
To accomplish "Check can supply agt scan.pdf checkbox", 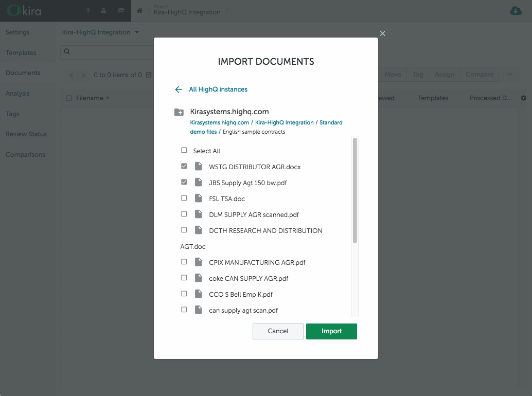I will click(184, 310).
